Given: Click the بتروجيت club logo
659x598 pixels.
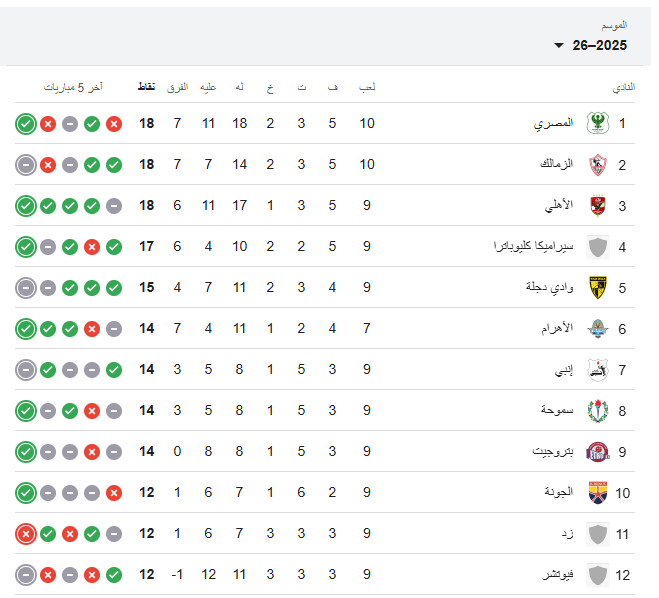Looking at the screenshot, I should pos(598,452).
